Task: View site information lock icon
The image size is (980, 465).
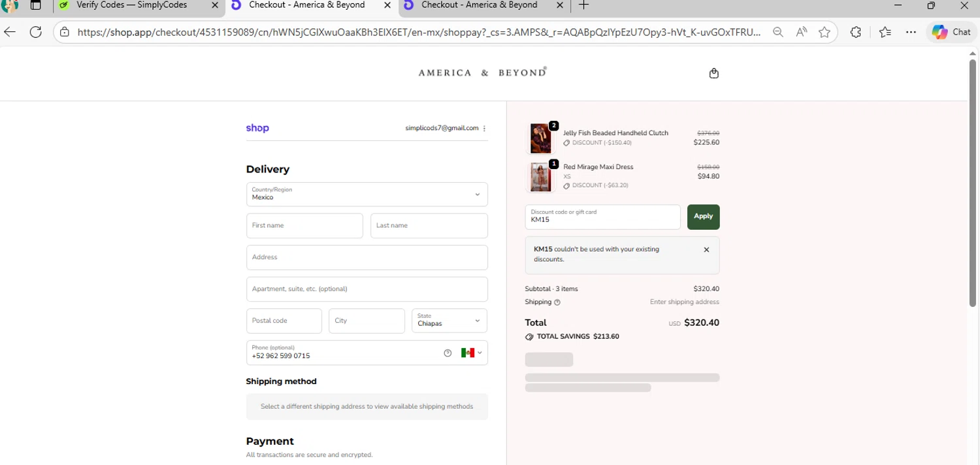Action: (x=65, y=32)
